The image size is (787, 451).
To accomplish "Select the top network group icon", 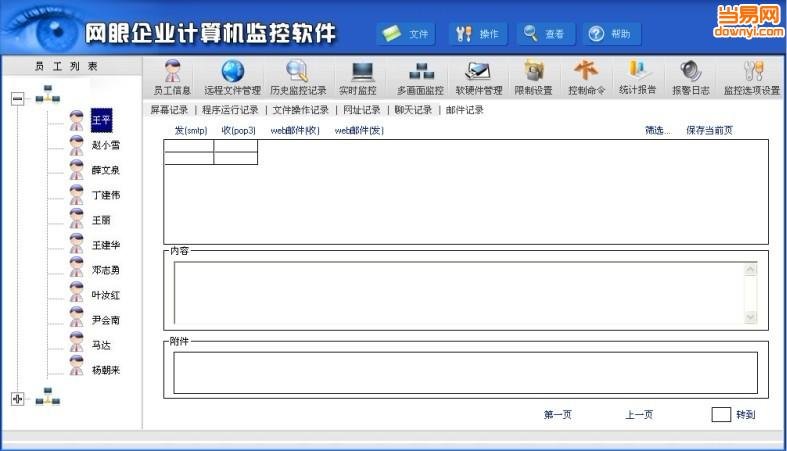I will pos(48,94).
